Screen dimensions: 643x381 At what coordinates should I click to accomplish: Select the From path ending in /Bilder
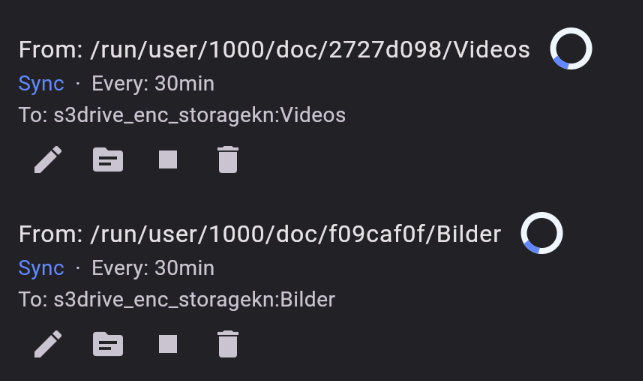pyautogui.click(x=296, y=235)
